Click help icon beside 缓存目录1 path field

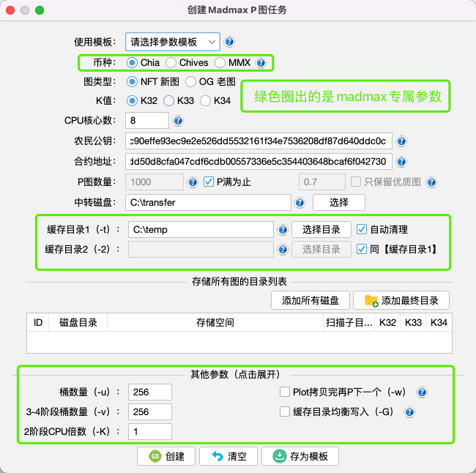(282, 229)
